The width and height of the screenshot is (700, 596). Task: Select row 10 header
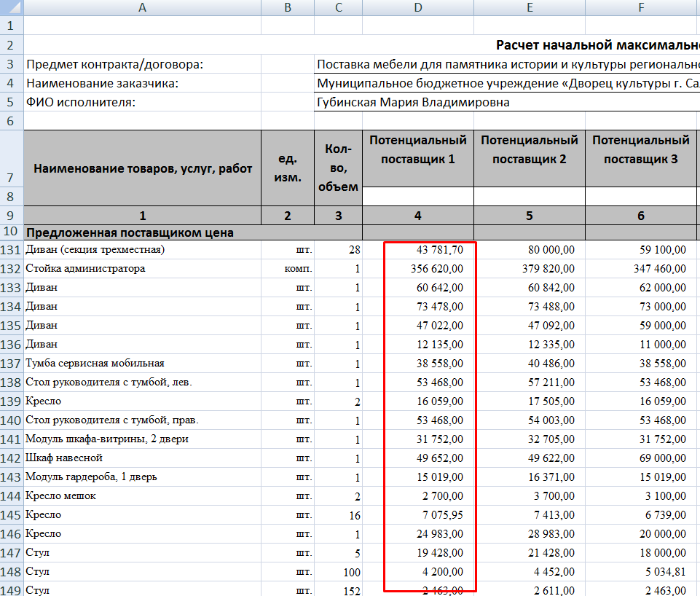12,232
